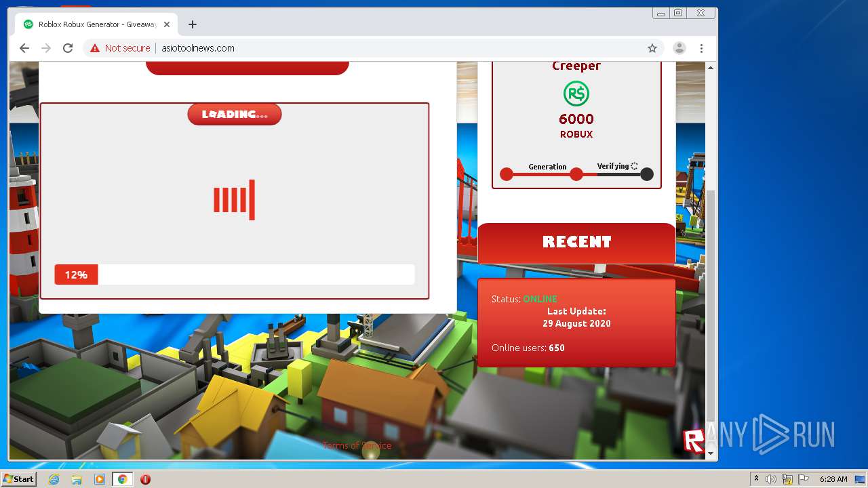Click the LOADING... red button
The image size is (868, 488).
[x=235, y=114]
